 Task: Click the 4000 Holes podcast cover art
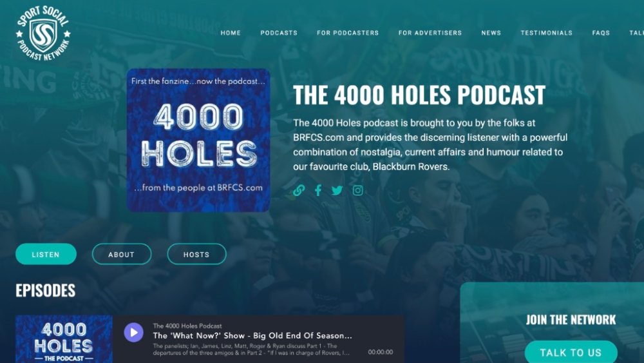198,140
